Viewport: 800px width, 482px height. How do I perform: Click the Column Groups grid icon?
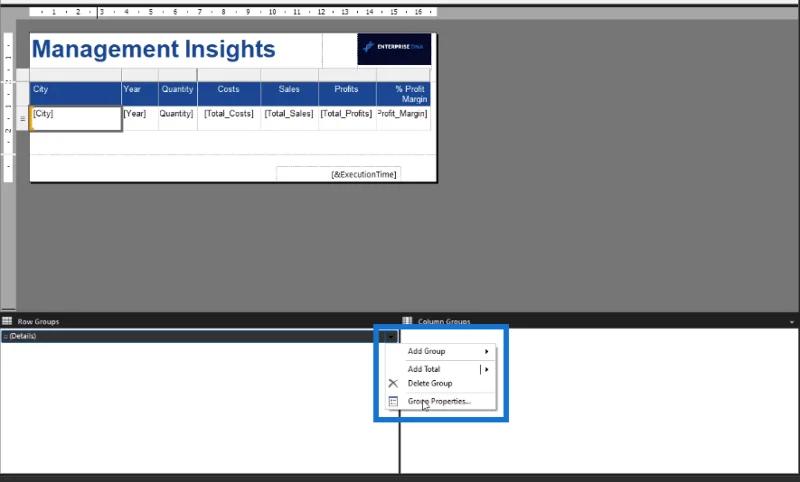(x=407, y=321)
